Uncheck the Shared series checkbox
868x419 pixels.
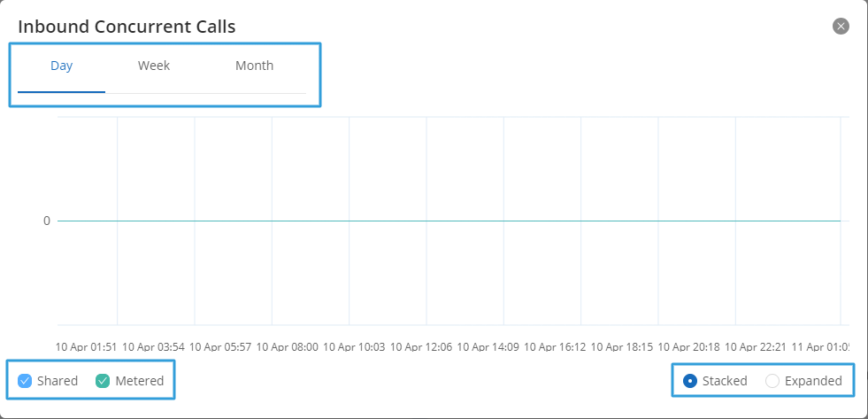click(25, 381)
